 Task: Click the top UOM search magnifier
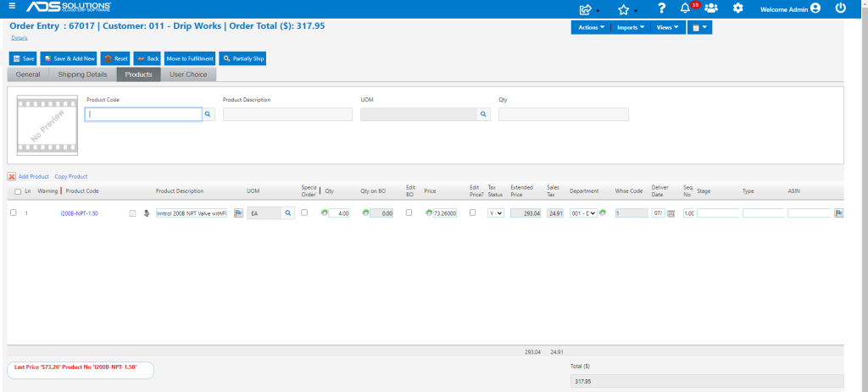pos(483,114)
